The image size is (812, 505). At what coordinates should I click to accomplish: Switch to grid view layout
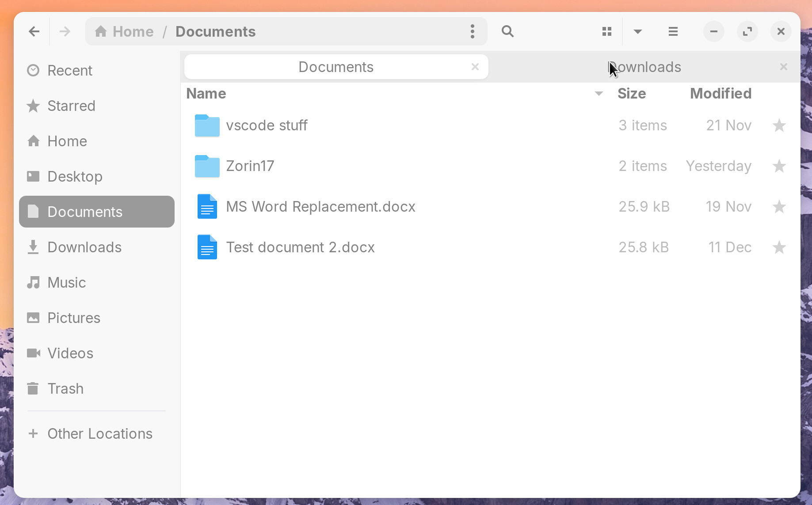[x=606, y=31]
